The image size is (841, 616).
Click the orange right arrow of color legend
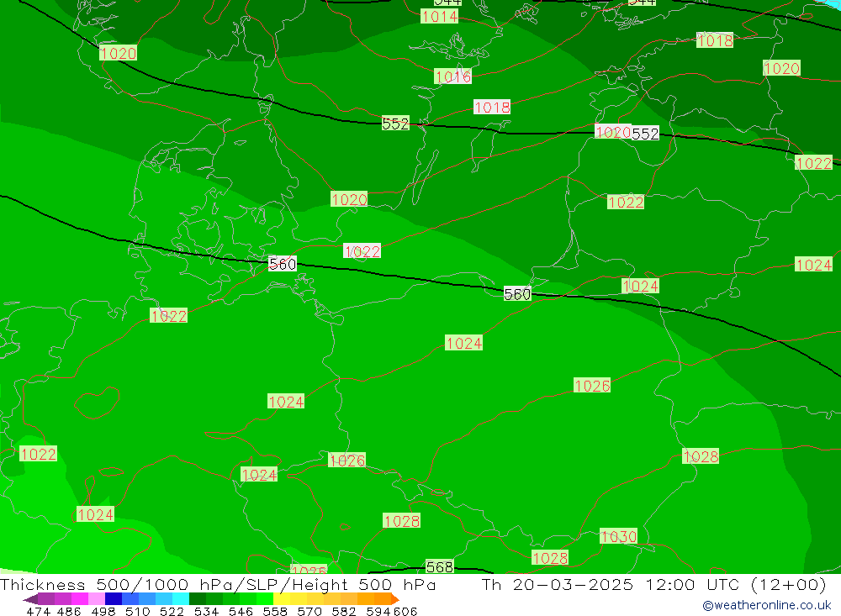[394, 599]
